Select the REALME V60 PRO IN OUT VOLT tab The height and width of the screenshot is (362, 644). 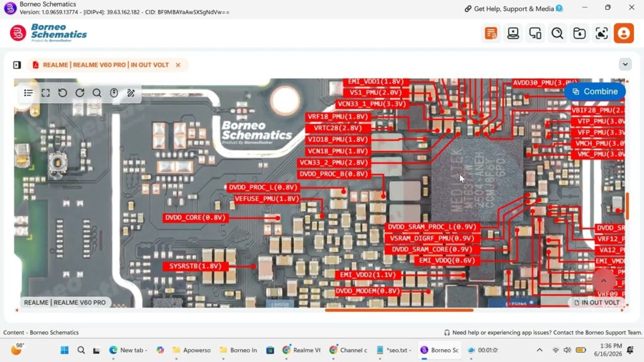[x=106, y=65]
